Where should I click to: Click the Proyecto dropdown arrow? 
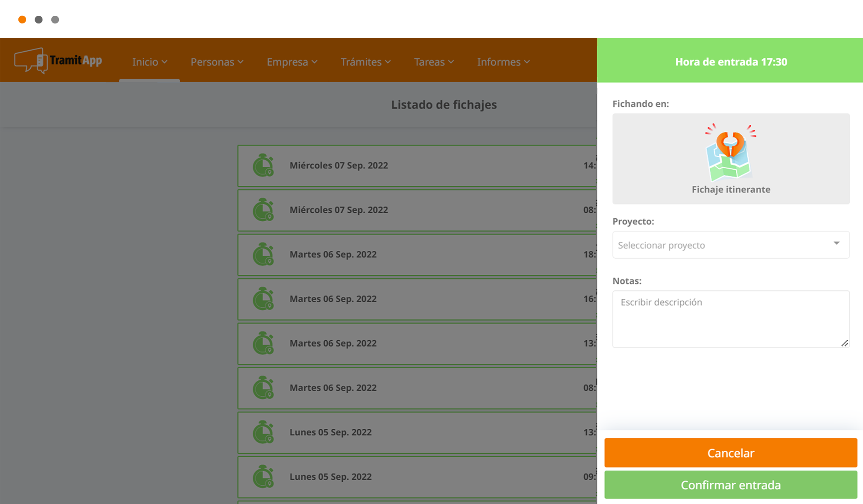(837, 243)
